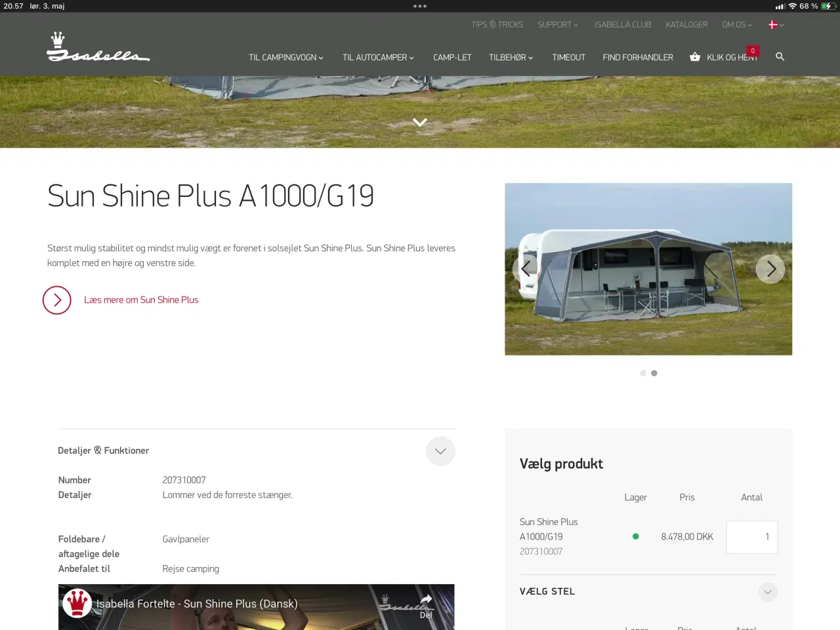The width and height of the screenshot is (840, 630).
Task: Go to TIMEOUT menu item
Action: click(568, 57)
